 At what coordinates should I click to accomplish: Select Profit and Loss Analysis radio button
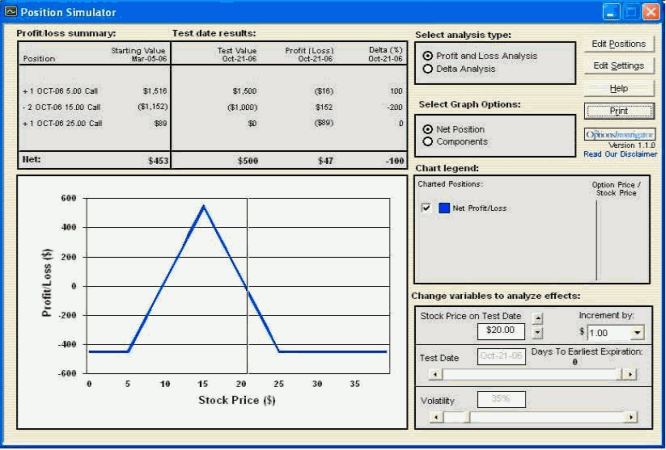pyautogui.click(x=429, y=56)
